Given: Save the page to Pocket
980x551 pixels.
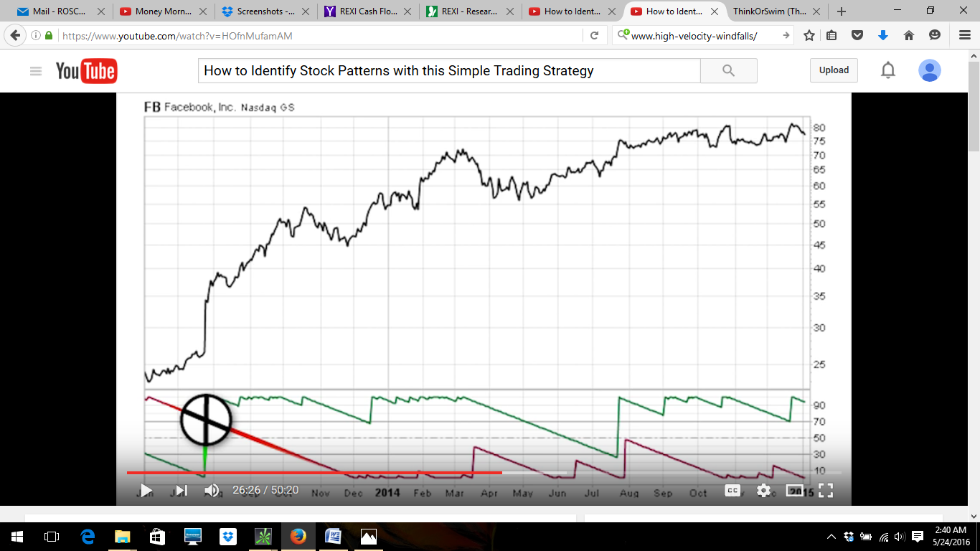Looking at the screenshot, I should point(857,35).
